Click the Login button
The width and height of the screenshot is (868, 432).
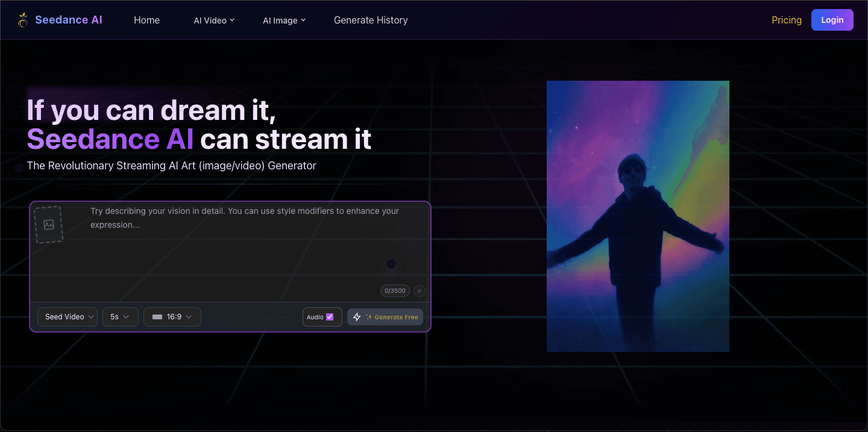[x=832, y=20]
